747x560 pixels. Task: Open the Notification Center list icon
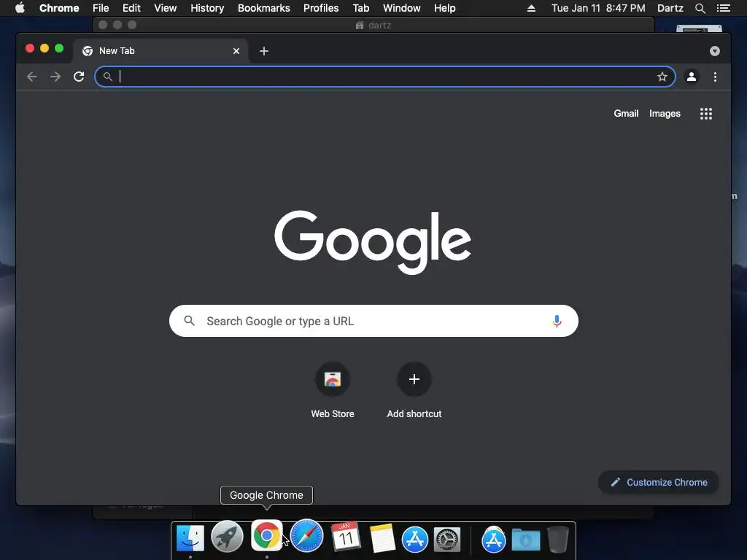click(723, 8)
